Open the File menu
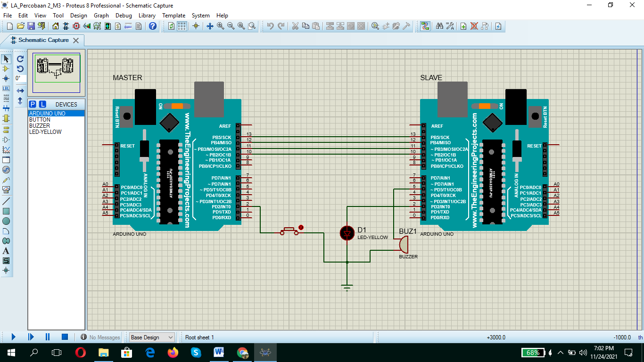The width and height of the screenshot is (644, 362). click(x=8, y=16)
